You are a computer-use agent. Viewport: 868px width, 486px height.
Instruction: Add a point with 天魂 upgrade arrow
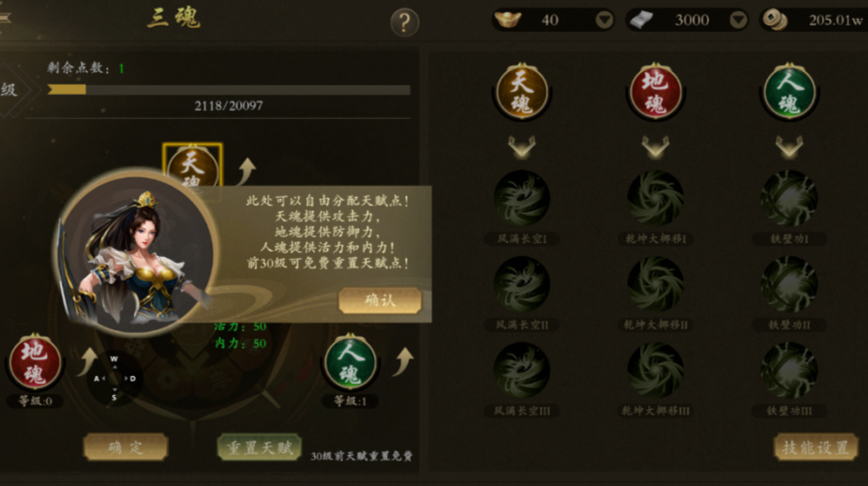[x=247, y=172]
